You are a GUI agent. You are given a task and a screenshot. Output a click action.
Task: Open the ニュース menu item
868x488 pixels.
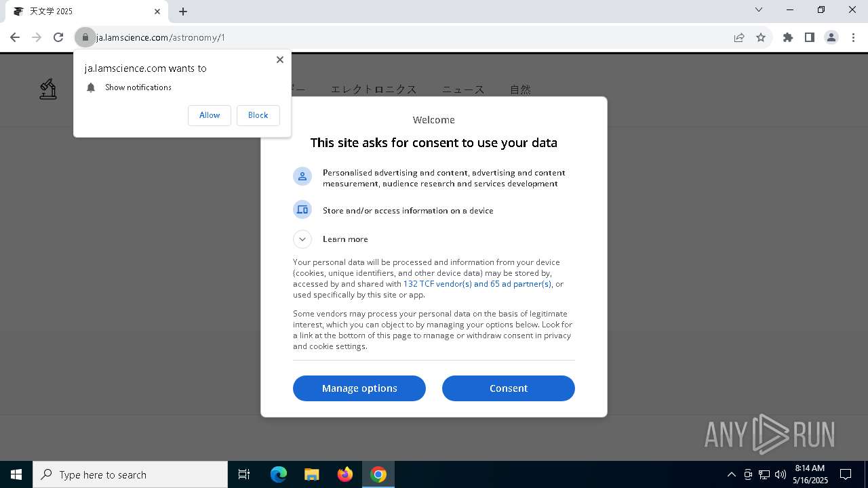coord(463,89)
